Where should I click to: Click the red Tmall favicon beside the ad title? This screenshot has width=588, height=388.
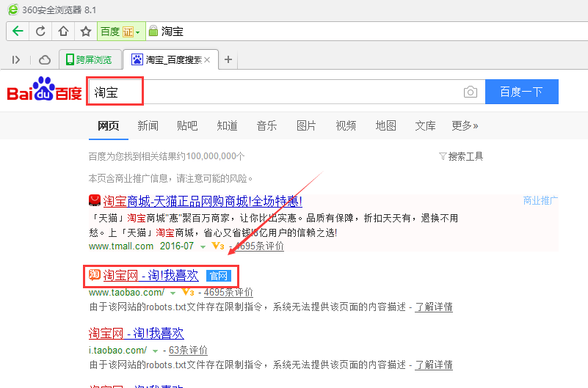[95, 201]
